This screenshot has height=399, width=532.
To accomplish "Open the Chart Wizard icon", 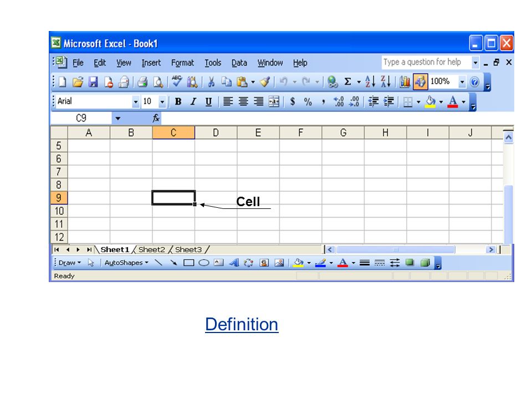I will coord(405,82).
